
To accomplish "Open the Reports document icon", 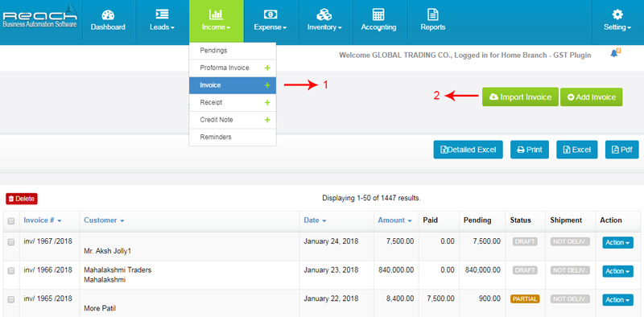I will pos(432,14).
